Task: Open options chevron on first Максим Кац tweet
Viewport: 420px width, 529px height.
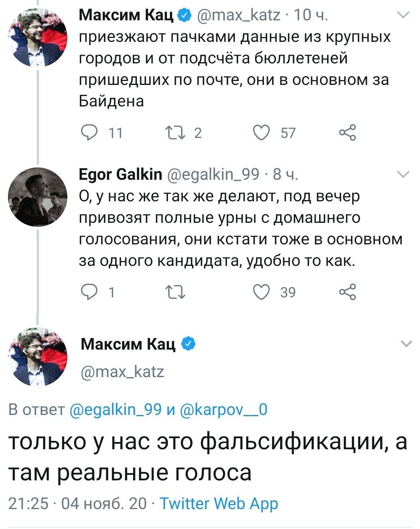Action: [403, 16]
